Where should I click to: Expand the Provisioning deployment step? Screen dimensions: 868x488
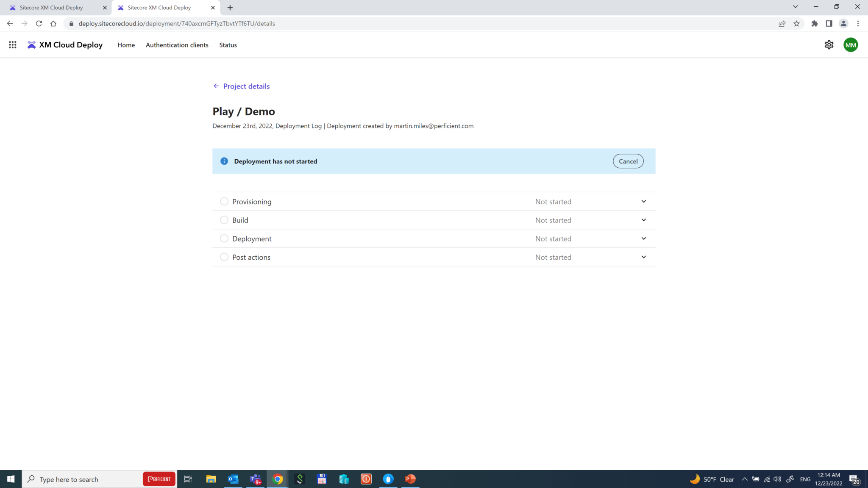coord(643,201)
